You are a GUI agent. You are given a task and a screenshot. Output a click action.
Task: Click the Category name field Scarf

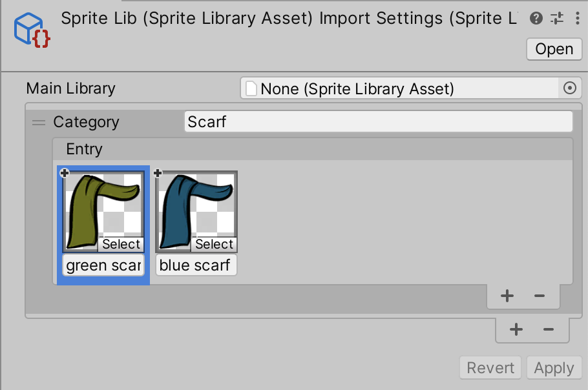(x=378, y=122)
